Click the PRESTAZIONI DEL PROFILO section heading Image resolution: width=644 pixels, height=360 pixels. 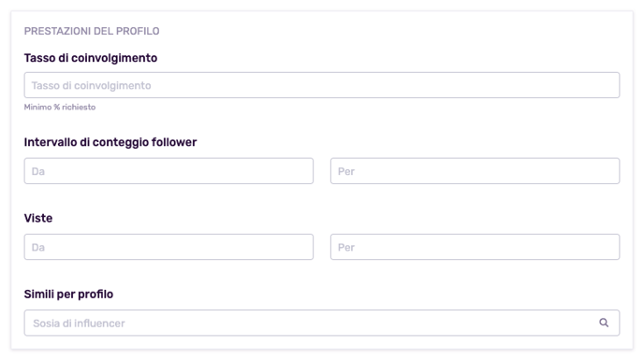[x=92, y=31]
